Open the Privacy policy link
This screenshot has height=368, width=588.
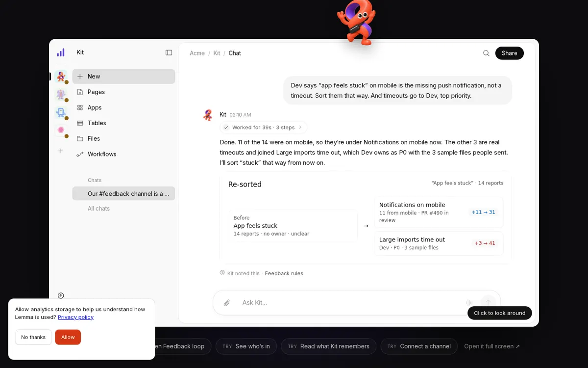click(75, 317)
